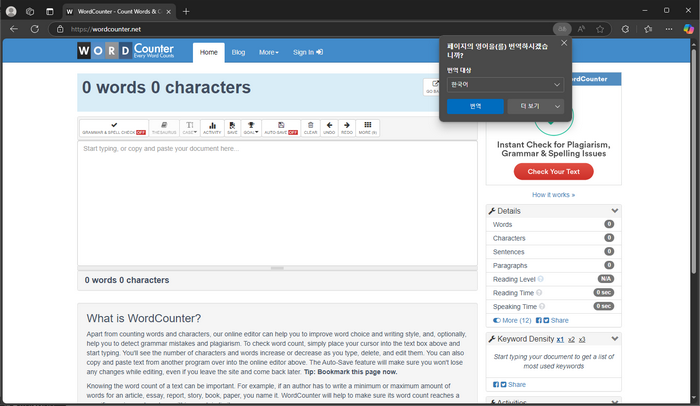
Task: Toggle the Auto-Save option
Action: pos(281,128)
